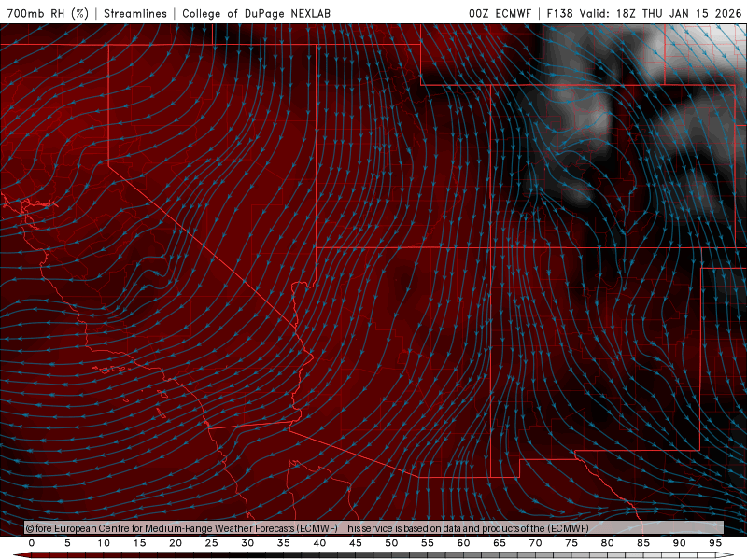Viewport: 747px width, 560px height.
Task: Click the "20" colorbar scale label
Action: coord(176,543)
